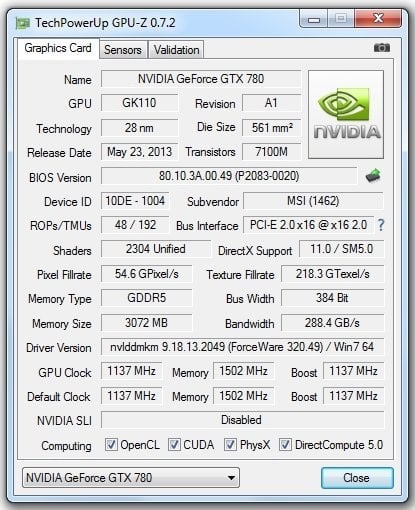Click the BIOS save chip icon

point(373,176)
